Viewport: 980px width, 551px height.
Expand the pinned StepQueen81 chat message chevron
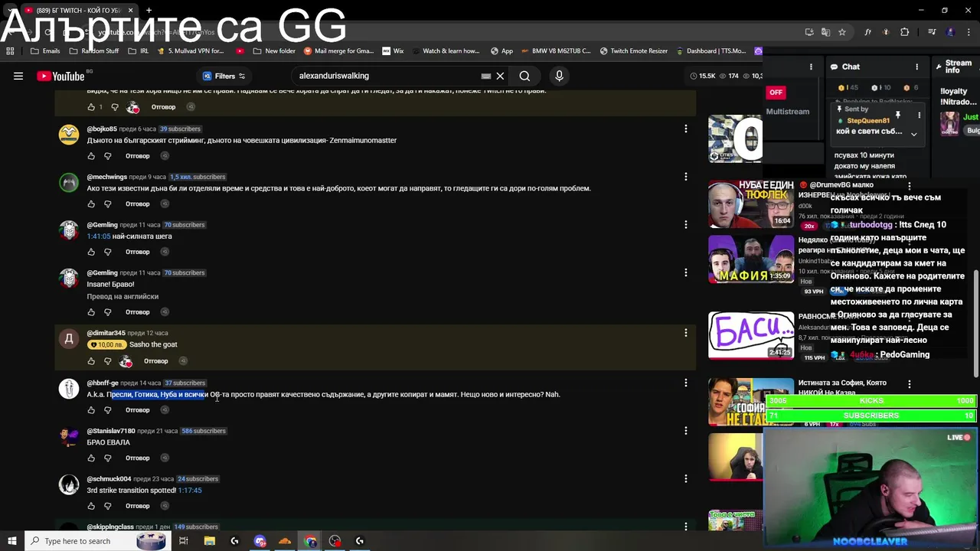tap(913, 134)
